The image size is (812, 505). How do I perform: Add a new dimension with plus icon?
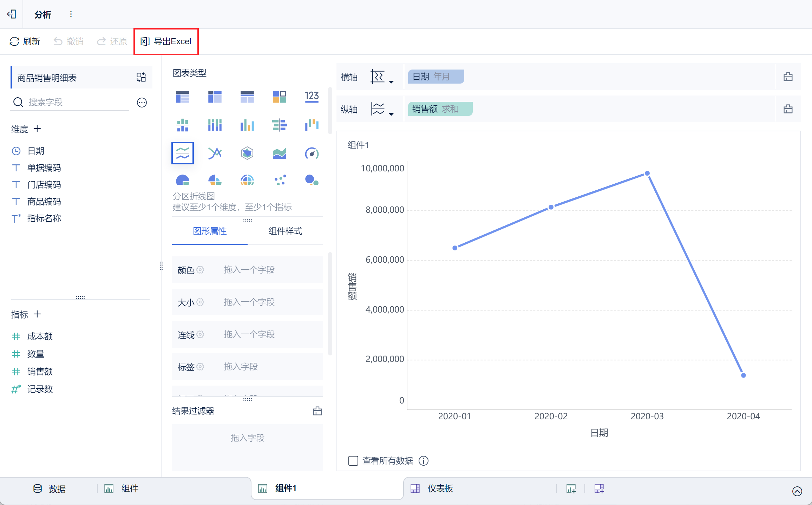(x=37, y=129)
